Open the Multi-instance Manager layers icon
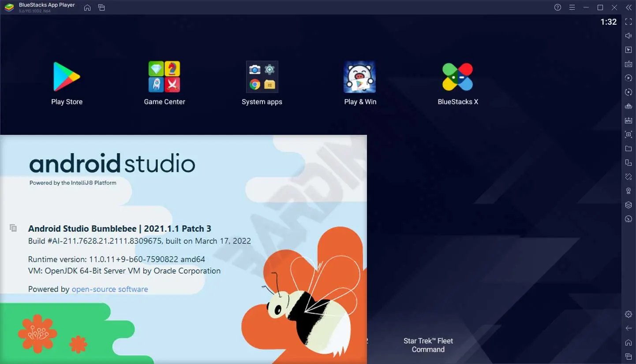Viewport: 636px width, 364px height. 629,205
